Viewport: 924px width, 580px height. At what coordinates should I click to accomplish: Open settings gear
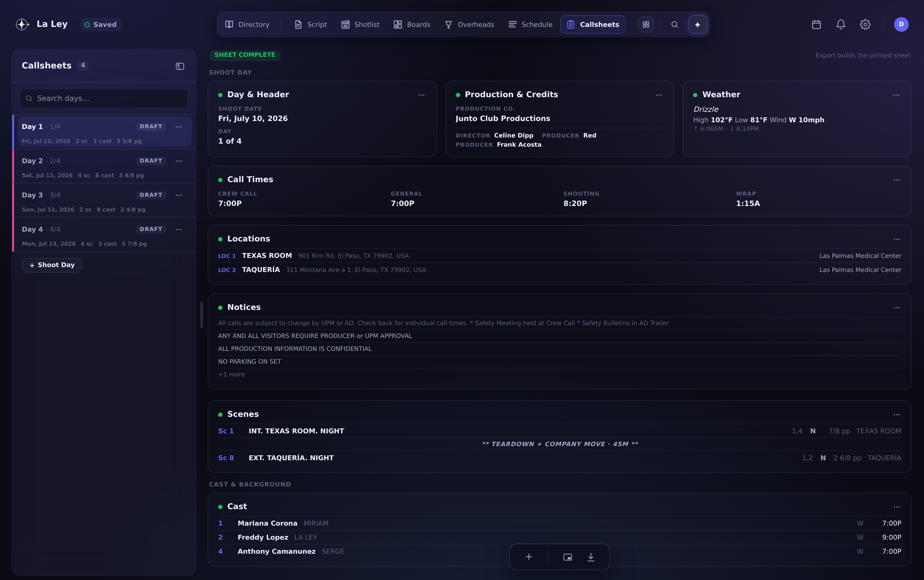point(865,24)
